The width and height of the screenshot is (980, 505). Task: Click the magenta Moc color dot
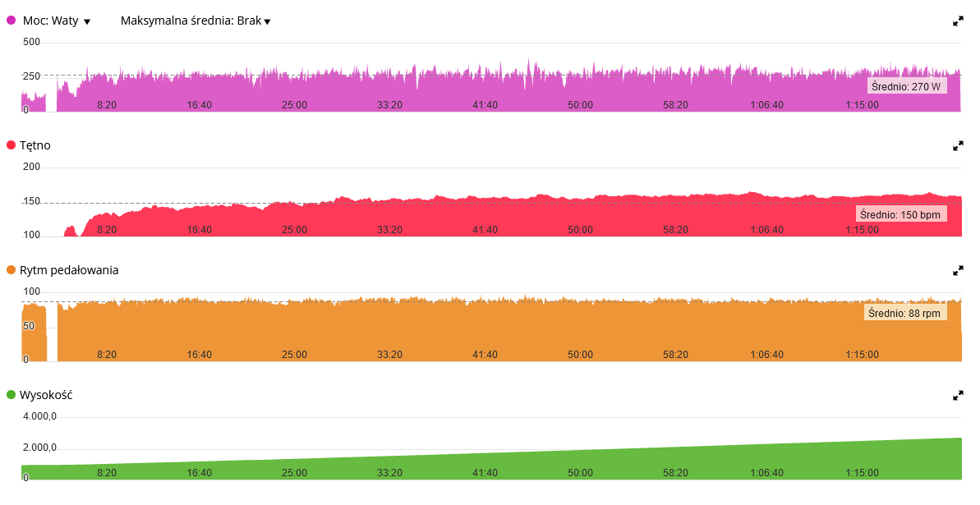pos(12,20)
